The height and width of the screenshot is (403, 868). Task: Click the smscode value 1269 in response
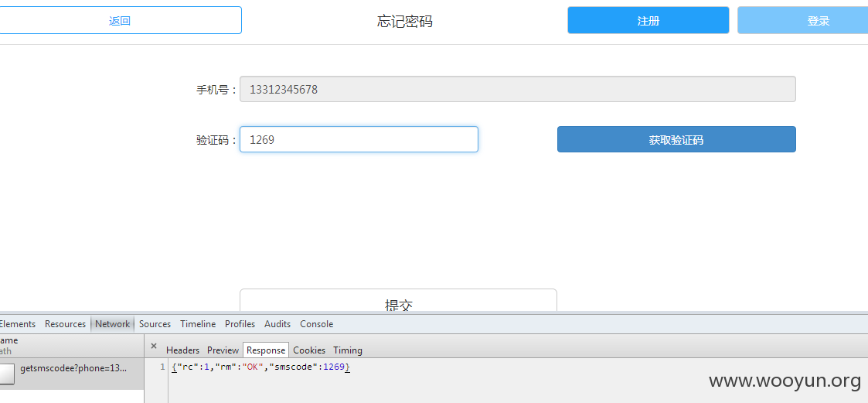click(x=334, y=367)
